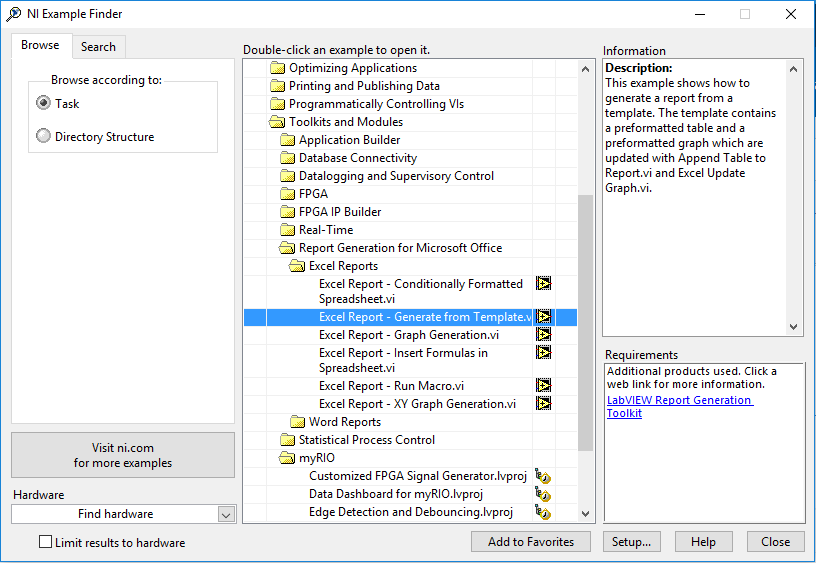816x563 pixels.
Task: Click the Help button
Action: tap(703, 542)
